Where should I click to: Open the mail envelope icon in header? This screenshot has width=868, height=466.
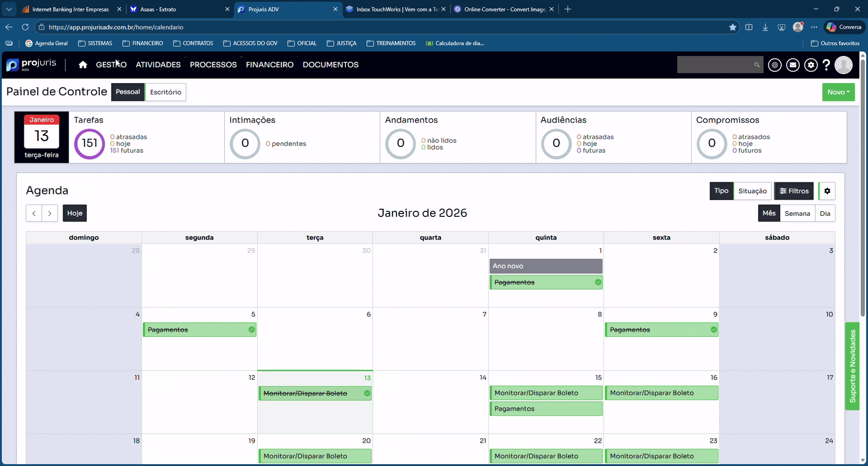[793, 65]
